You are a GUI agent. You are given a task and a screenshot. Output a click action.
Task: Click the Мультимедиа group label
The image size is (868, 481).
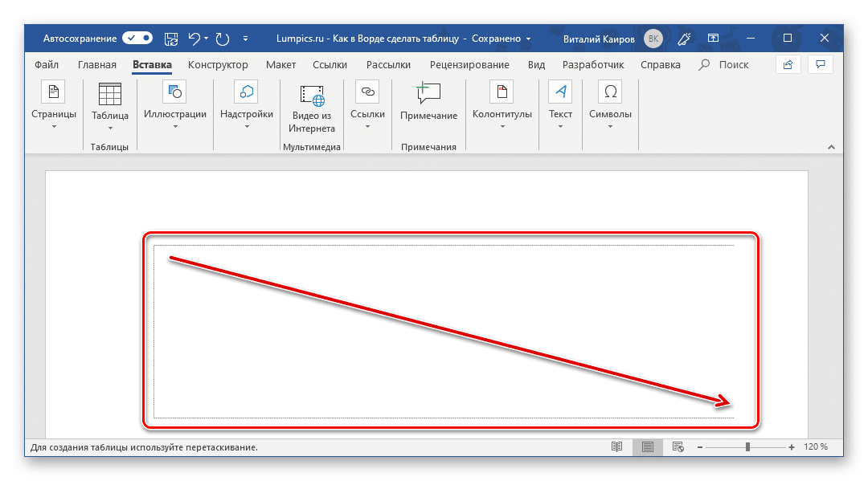[x=312, y=147]
